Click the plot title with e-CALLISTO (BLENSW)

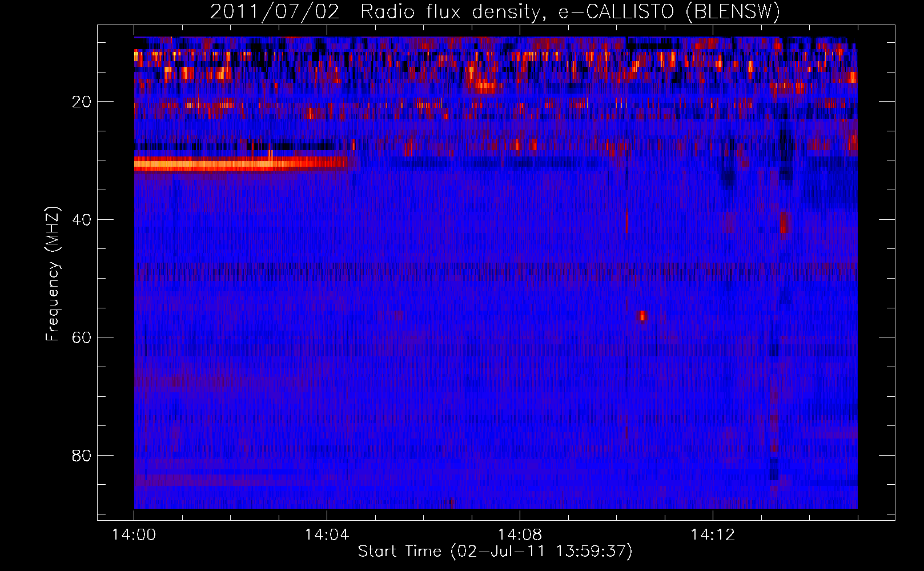tap(495, 11)
